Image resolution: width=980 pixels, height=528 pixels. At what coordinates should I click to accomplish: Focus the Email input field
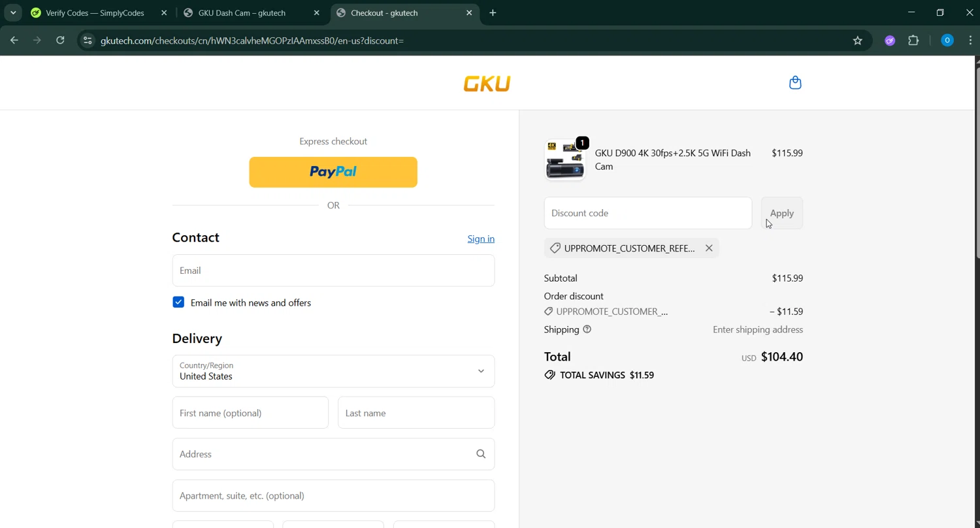[333, 271]
